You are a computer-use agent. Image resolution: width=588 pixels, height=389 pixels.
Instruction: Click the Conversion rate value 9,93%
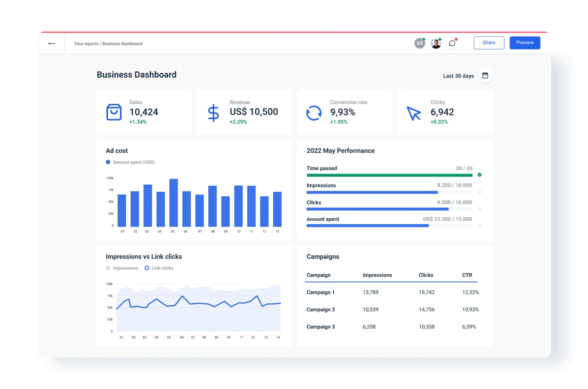pyautogui.click(x=343, y=112)
